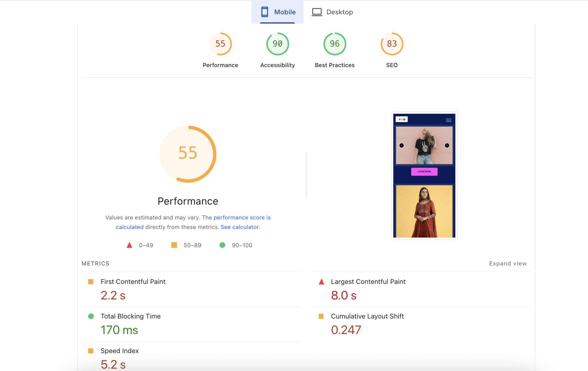The width and height of the screenshot is (588, 371).
Task: Expand Largest Contentful Paint metric
Action: pyautogui.click(x=368, y=282)
